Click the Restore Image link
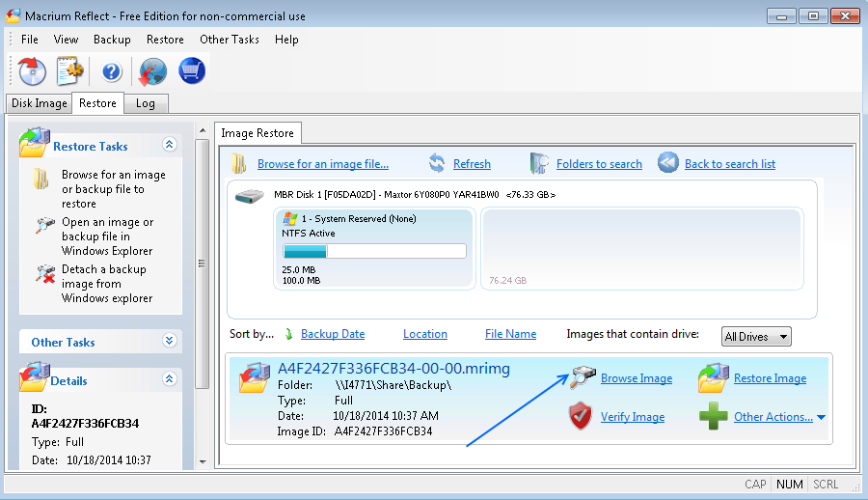The height and width of the screenshot is (500, 868). tap(770, 378)
